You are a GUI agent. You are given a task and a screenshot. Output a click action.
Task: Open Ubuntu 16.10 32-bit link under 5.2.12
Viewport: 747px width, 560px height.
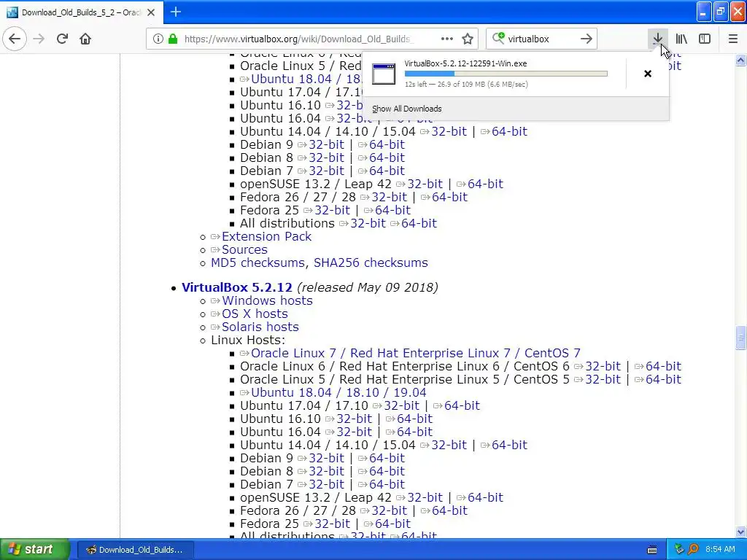coord(354,419)
